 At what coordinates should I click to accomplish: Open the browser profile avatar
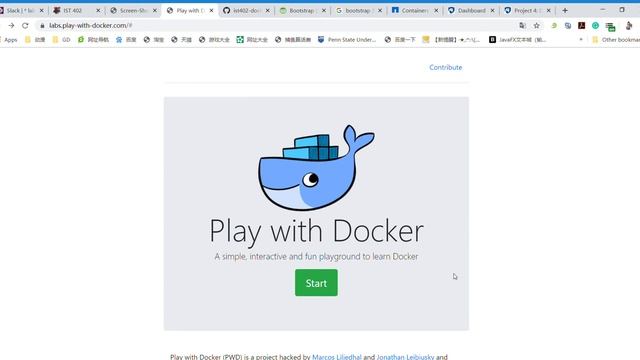click(x=629, y=25)
